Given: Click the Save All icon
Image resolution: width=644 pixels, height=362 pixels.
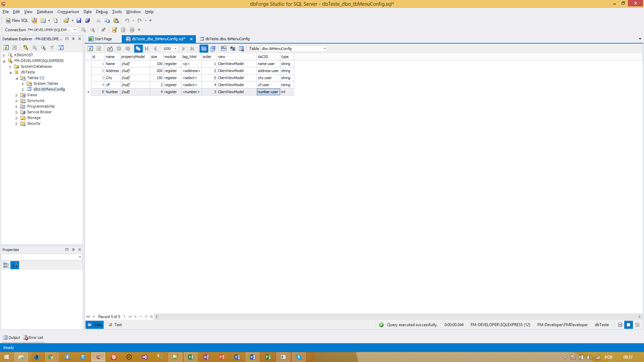Looking at the screenshot, I should point(88,20).
